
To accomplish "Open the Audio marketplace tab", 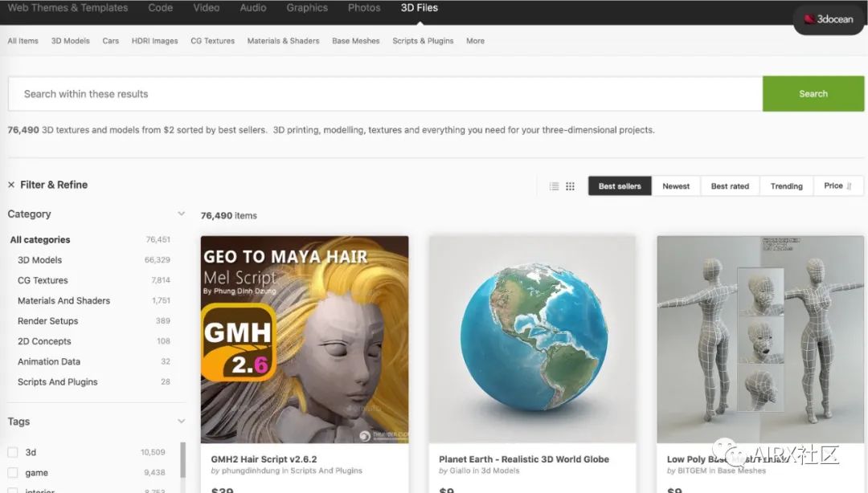I will pyautogui.click(x=253, y=8).
